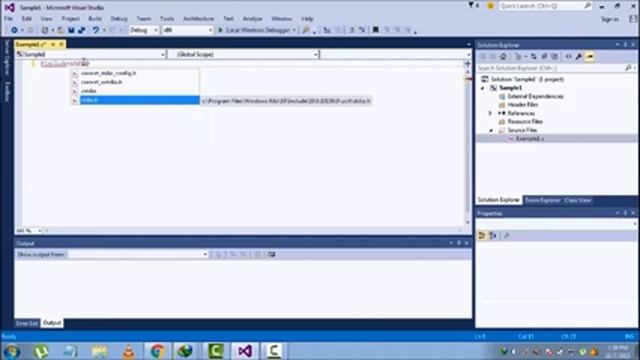Open the Edit menu
The image size is (640, 360).
coord(27,19)
